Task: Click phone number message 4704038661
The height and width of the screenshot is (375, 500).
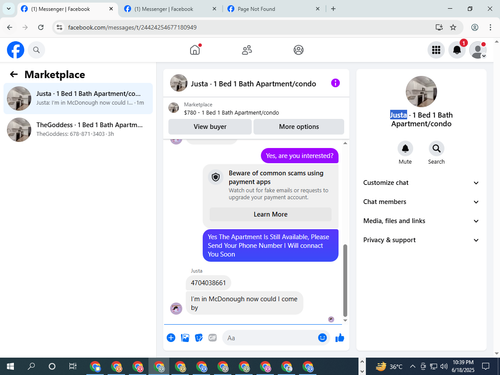Action: 208,283
